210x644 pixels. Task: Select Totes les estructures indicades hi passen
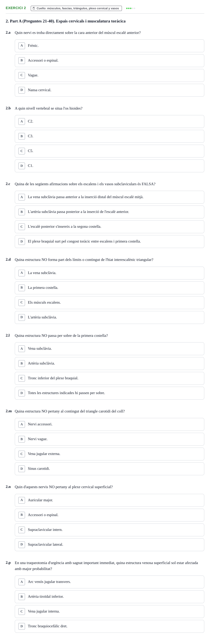click(x=110, y=393)
